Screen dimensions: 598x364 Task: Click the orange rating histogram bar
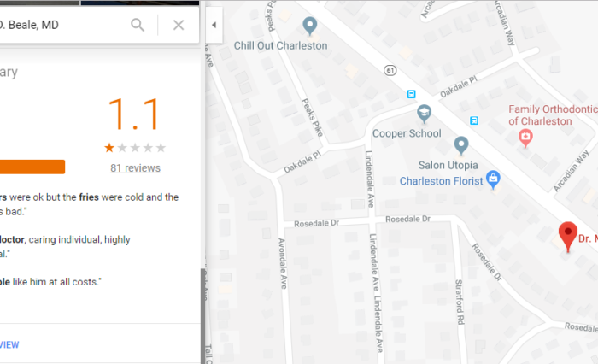(x=32, y=167)
